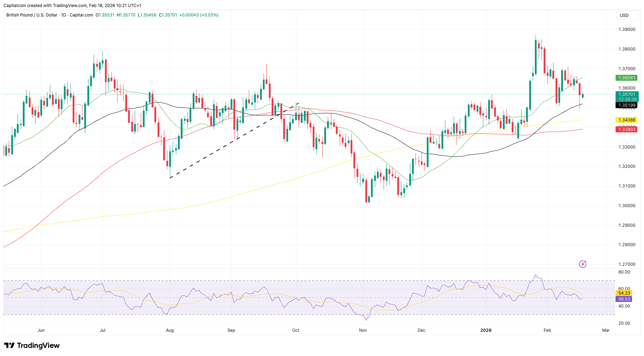Image resolution: width=644 pixels, height=356 pixels.
Task: Click the Nov label on time axis
Action: click(x=363, y=330)
